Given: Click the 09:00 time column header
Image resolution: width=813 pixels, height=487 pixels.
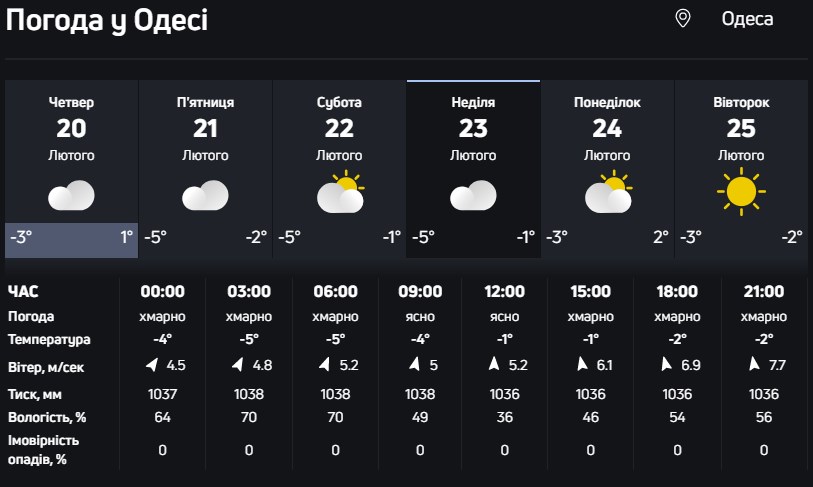Looking at the screenshot, I should [x=420, y=292].
